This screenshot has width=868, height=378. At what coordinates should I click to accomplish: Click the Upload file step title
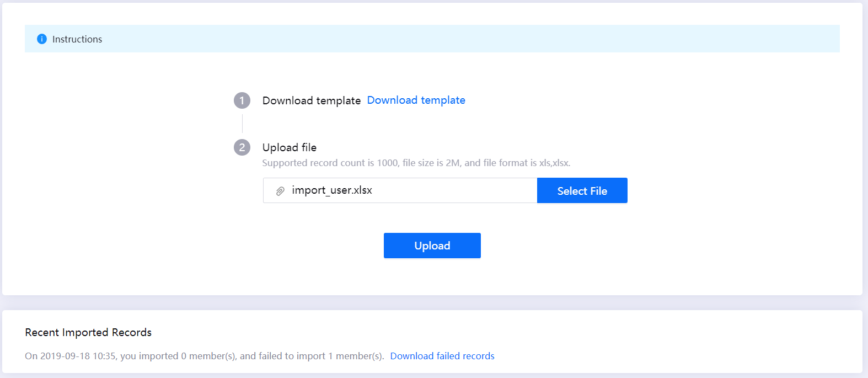(x=290, y=147)
